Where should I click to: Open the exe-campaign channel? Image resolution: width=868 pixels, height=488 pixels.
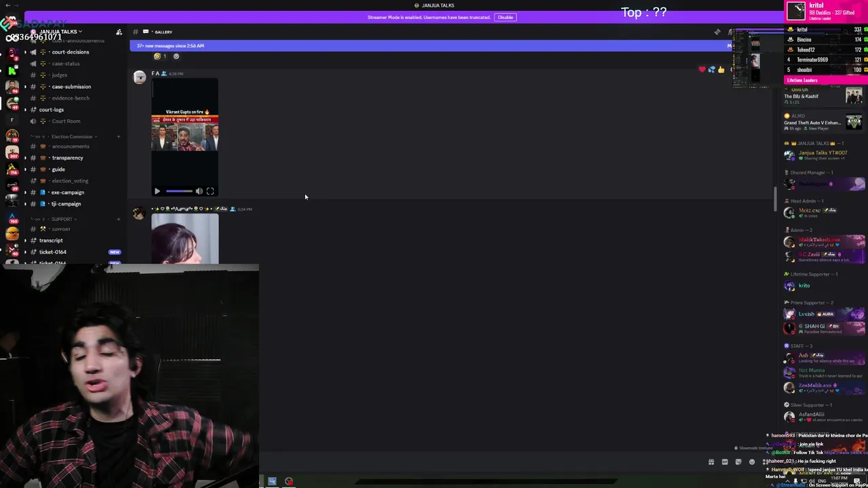click(67, 192)
